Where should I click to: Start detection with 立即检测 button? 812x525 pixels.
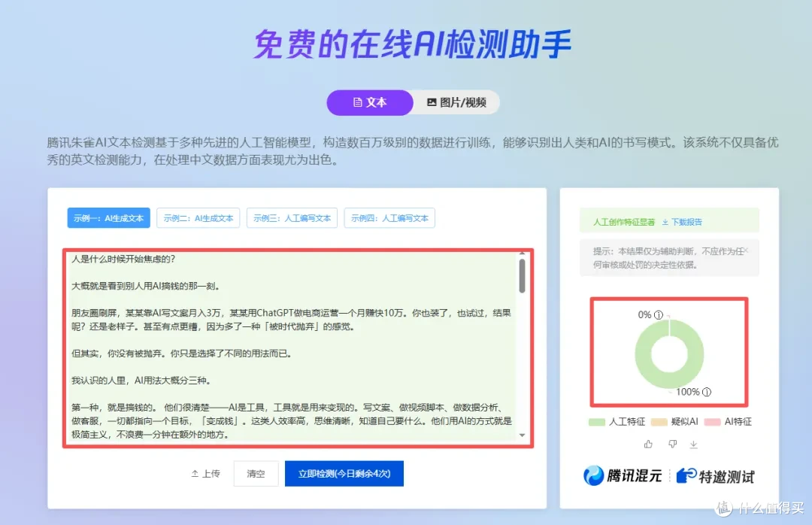(x=344, y=473)
